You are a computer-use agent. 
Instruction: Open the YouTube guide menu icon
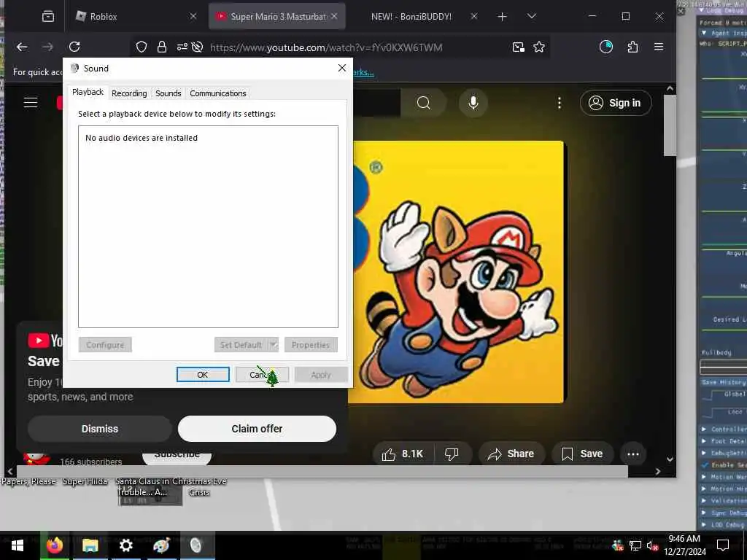(31, 102)
